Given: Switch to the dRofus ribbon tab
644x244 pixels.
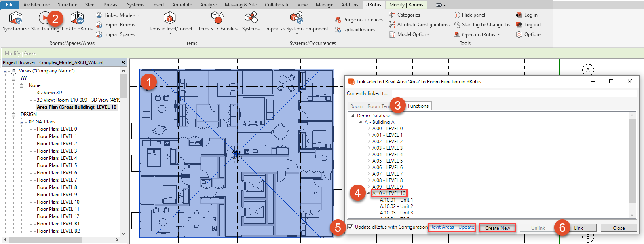Looking at the screenshot, I should pyautogui.click(x=374, y=5).
